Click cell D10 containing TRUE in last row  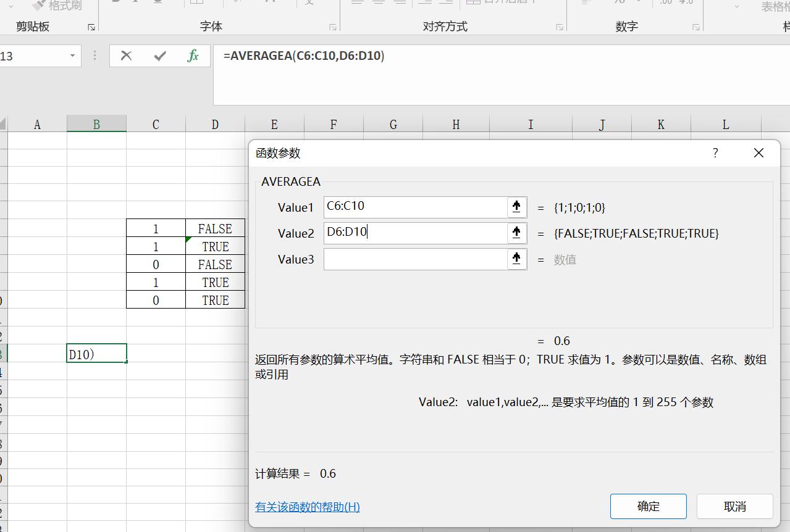pyautogui.click(x=215, y=300)
